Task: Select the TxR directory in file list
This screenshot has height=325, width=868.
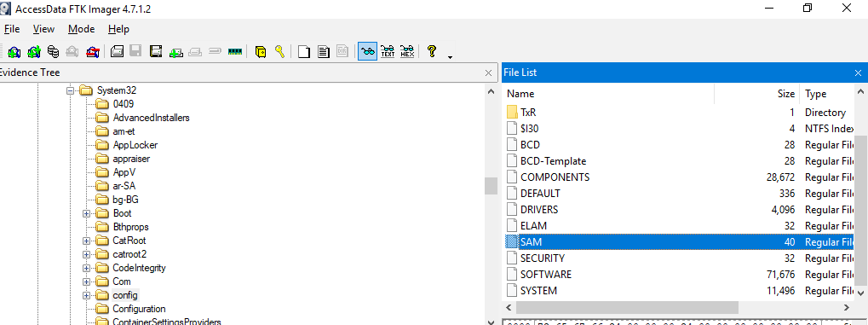Action: pyautogui.click(x=528, y=113)
